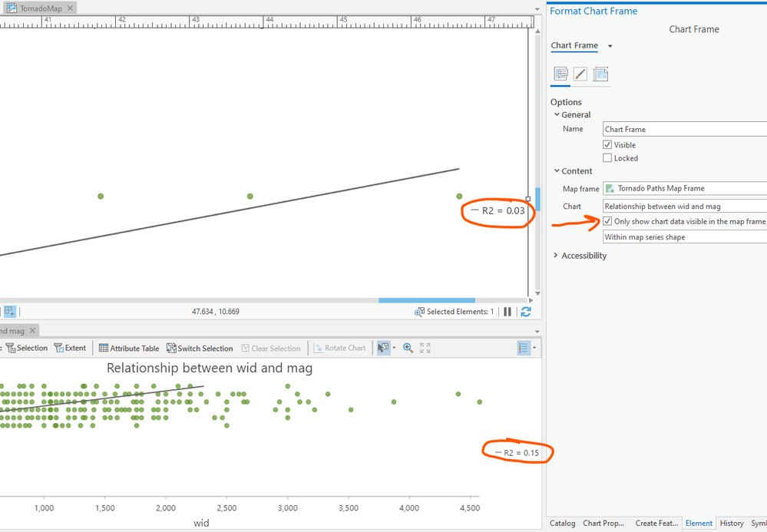Pause drawing with the pause icon
The height and width of the screenshot is (532, 767).
pos(507,312)
